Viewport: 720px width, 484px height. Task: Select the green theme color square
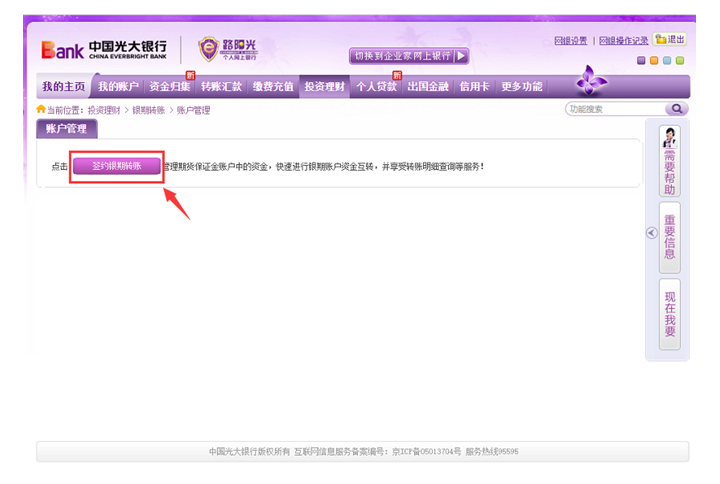680,60
